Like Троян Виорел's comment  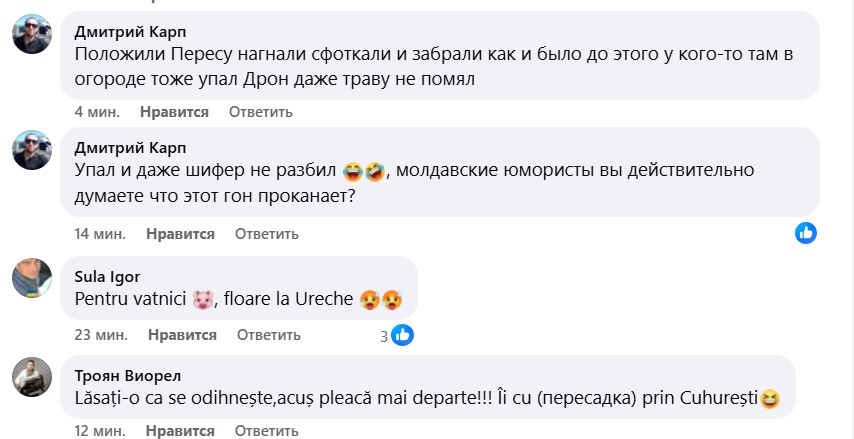180,431
